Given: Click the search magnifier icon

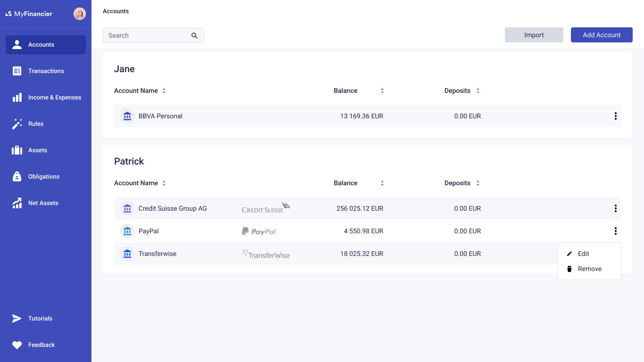Looking at the screenshot, I should [194, 35].
